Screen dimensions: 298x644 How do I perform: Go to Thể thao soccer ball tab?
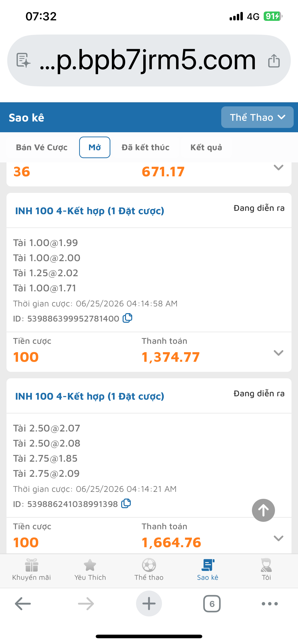(149, 569)
